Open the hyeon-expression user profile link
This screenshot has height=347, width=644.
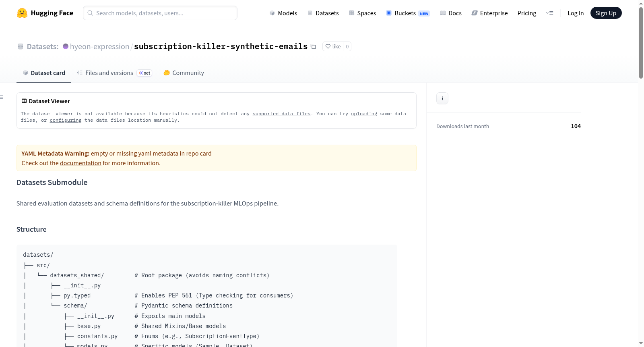point(99,46)
